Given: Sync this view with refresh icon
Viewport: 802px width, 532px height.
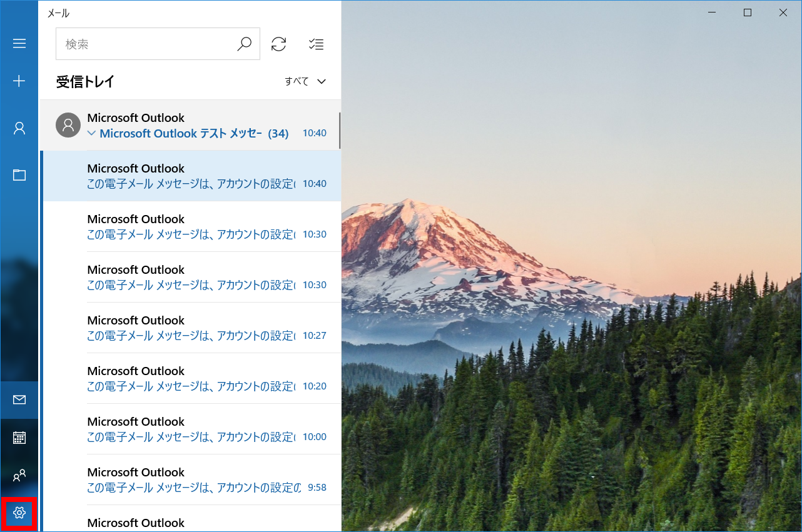Looking at the screenshot, I should (278, 44).
